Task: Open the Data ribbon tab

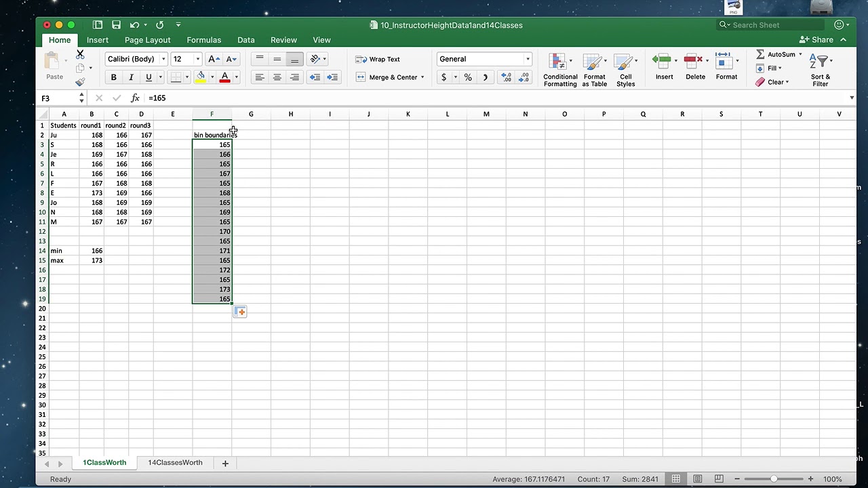Action: coord(246,40)
